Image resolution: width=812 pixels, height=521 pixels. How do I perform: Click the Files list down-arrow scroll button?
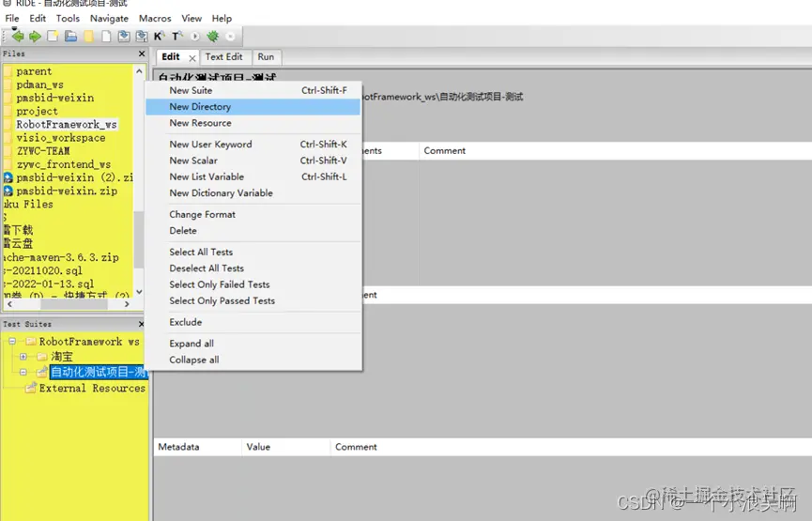click(139, 292)
